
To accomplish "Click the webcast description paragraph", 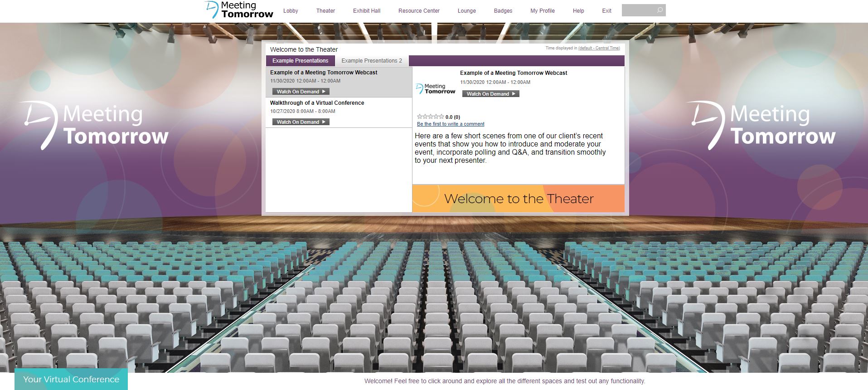I will pyautogui.click(x=510, y=148).
